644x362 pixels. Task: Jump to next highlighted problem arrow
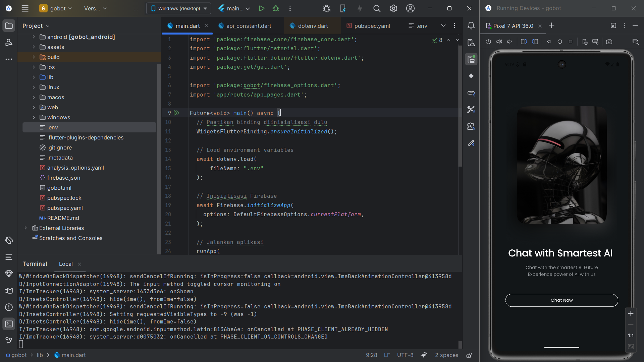(457, 40)
